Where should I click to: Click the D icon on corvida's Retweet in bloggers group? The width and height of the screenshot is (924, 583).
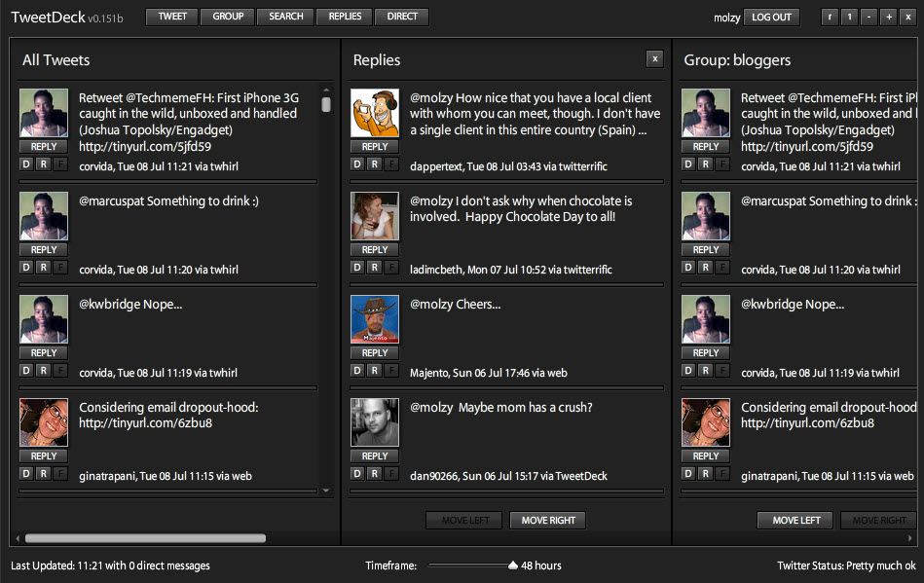(688, 164)
